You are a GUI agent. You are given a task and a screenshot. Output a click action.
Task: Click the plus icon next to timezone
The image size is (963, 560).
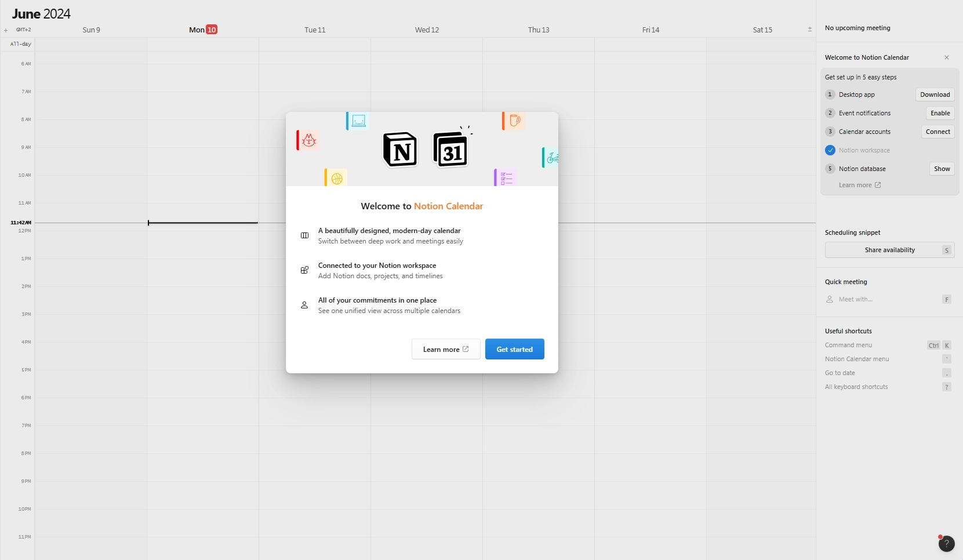pyautogui.click(x=6, y=30)
